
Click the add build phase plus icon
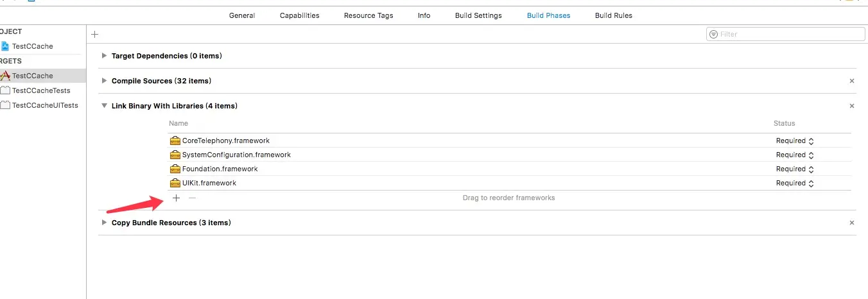(95, 34)
